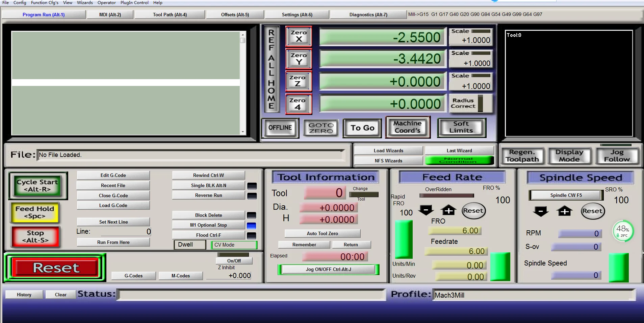The height and width of the screenshot is (323, 644).
Task: Open Recent File list
Action: (113, 185)
